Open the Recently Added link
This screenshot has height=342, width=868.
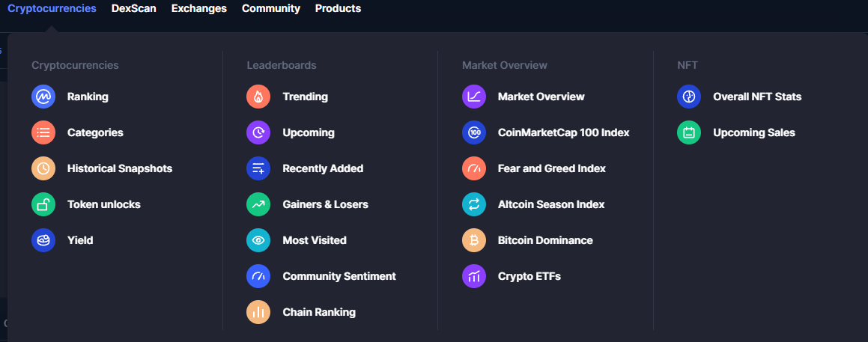[x=323, y=168]
